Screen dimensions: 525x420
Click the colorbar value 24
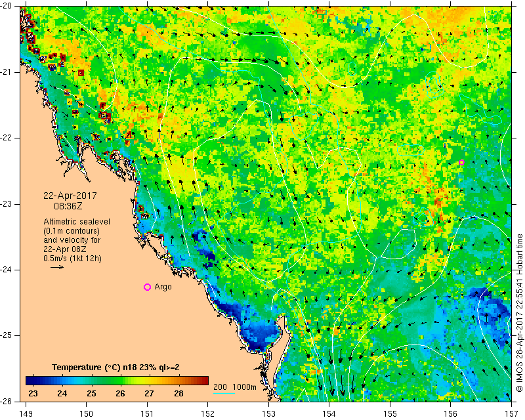pos(62,394)
